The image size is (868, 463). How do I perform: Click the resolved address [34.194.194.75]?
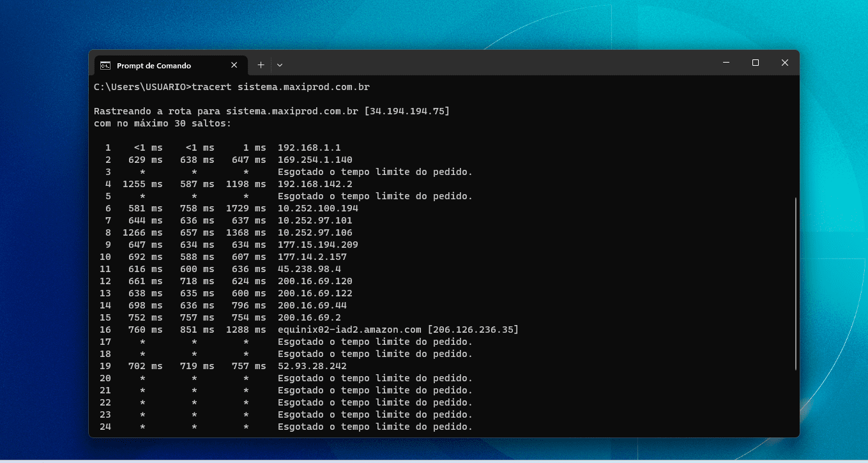pos(406,111)
